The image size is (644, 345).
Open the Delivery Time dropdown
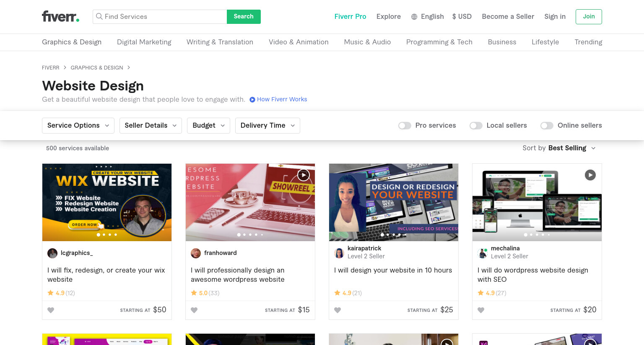click(267, 126)
